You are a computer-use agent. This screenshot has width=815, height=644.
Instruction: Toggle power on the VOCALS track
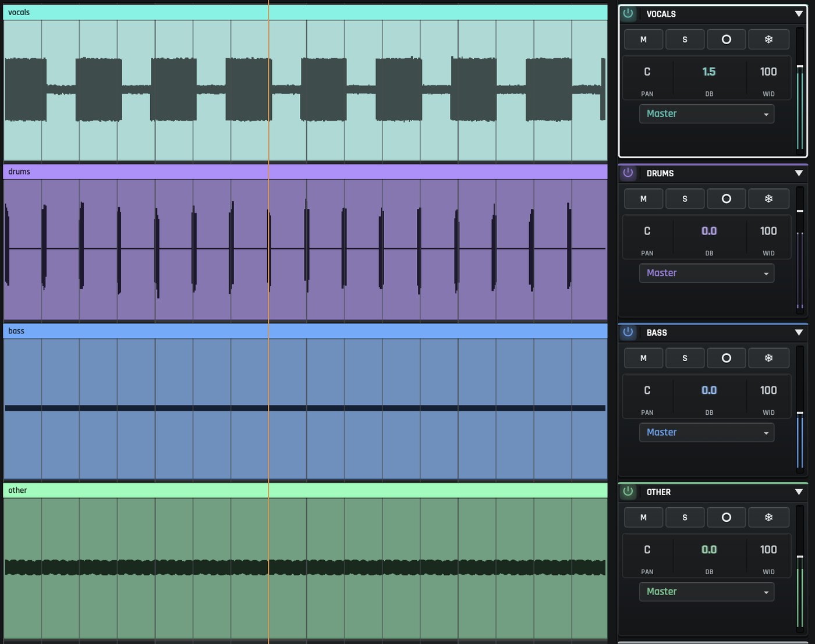pyautogui.click(x=628, y=13)
